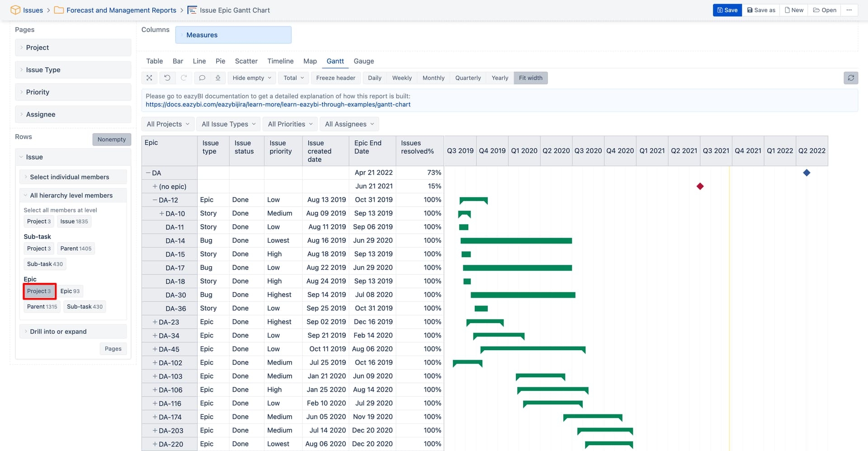Undo the last report change
The width and height of the screenshot is (868, 451).
(167, 78)
